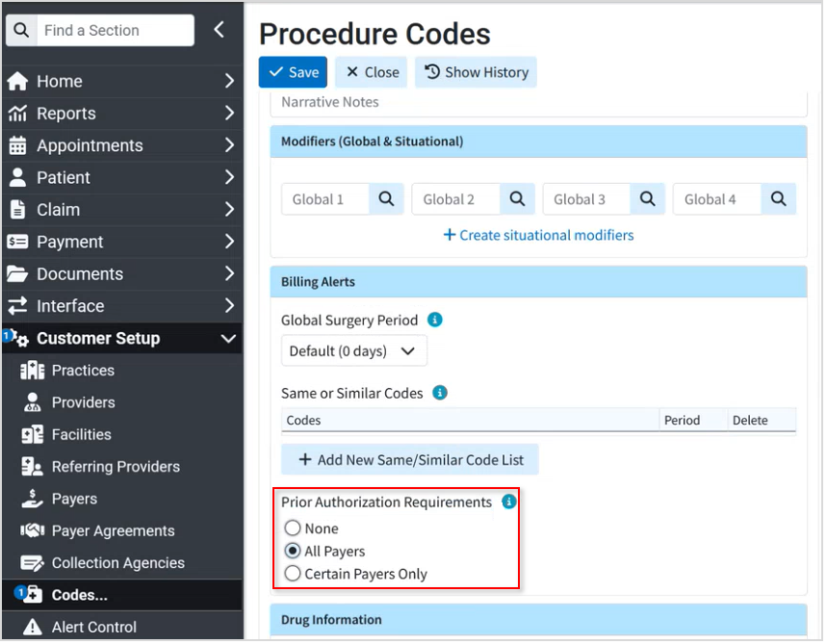Open Payer Agreements in the sidebar
Viewport: 827px width, 644px height.
pyautogui.click(x=114, y=532)
